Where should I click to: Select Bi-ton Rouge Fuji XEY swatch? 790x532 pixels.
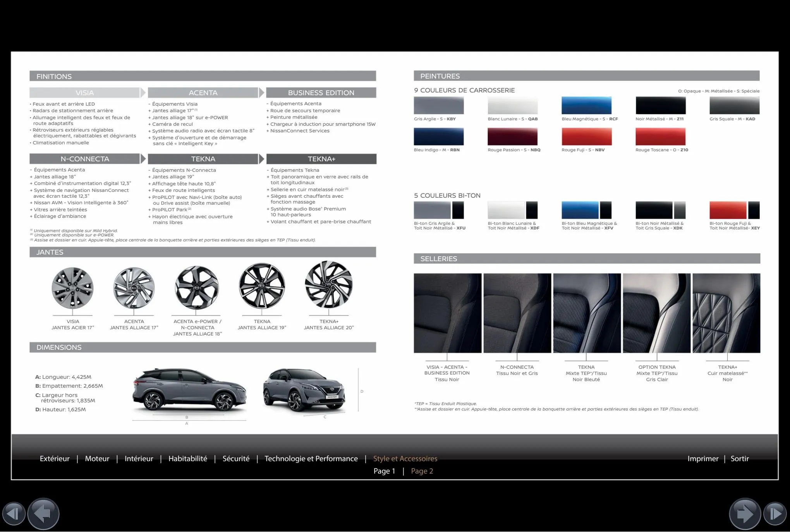point(735,210)
